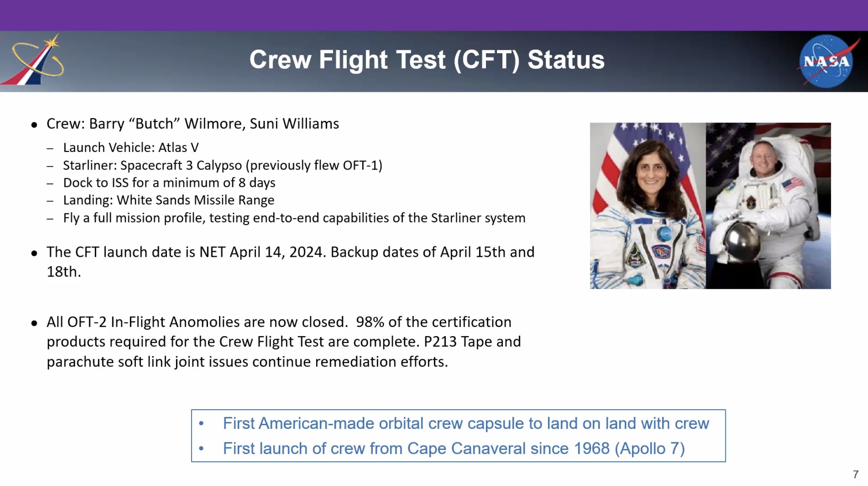Screen dimensions: 868x486
Task: Click slide page number 7
Action: pyautogui.click(x=855, y=474)
